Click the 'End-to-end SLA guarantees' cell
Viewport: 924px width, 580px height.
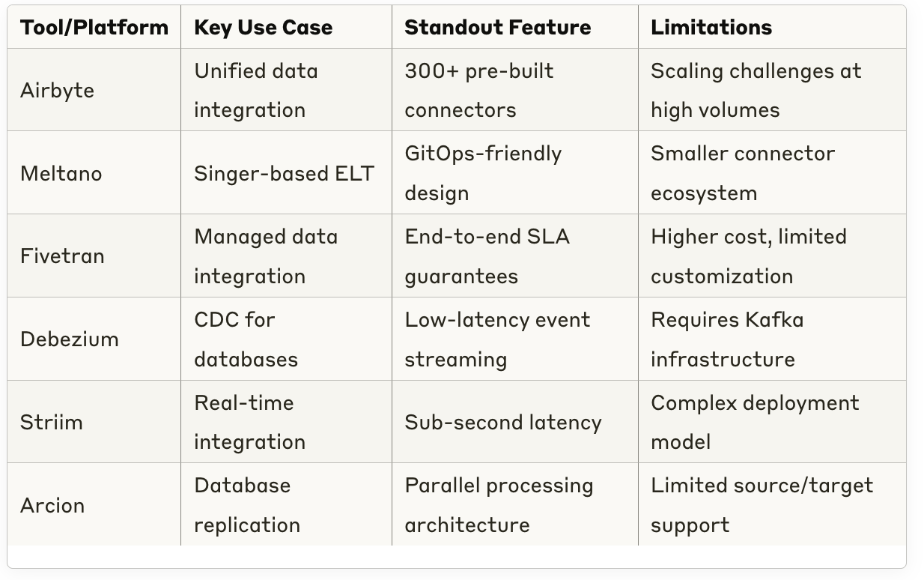(515, 256)
